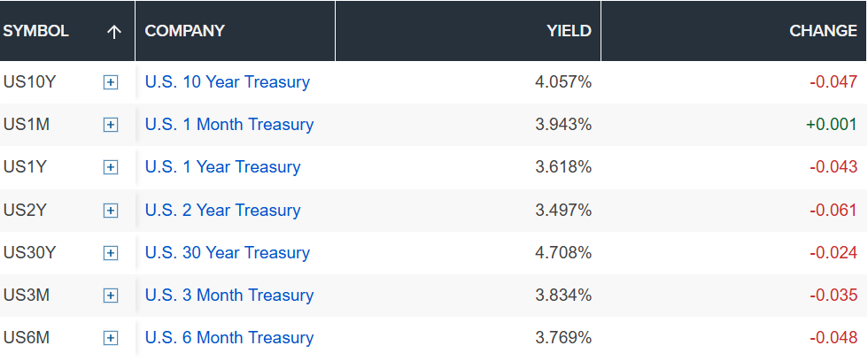Open the U.S. 1 Month Treasury link
868x361 pixels.
[x=229, y=125]
